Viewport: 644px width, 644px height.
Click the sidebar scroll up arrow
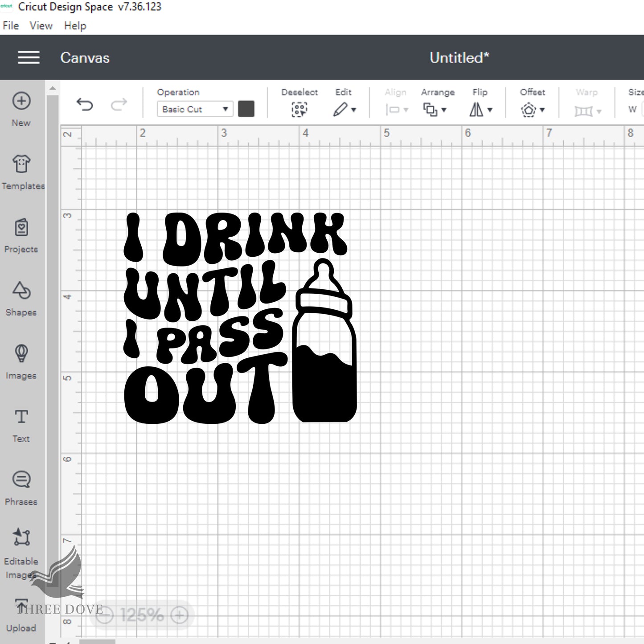pyautogui.click(x=53, y=88)
